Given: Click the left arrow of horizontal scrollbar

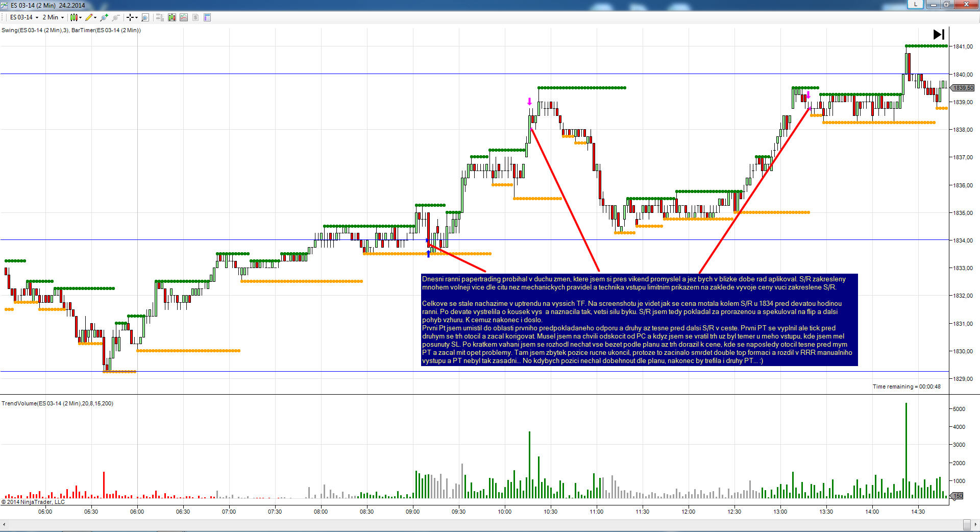Looking at the screenshot, I should pos(4,524).
